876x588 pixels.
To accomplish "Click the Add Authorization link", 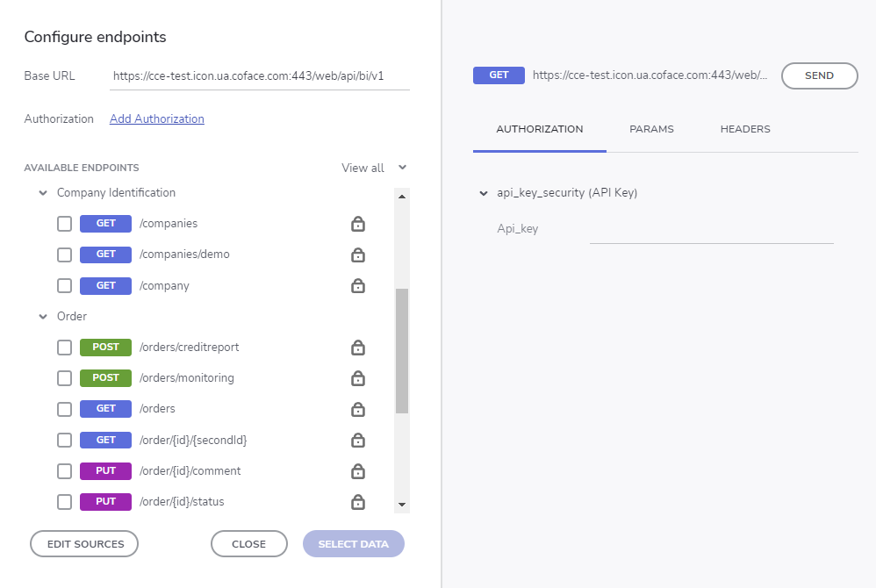I will [157, 119].
